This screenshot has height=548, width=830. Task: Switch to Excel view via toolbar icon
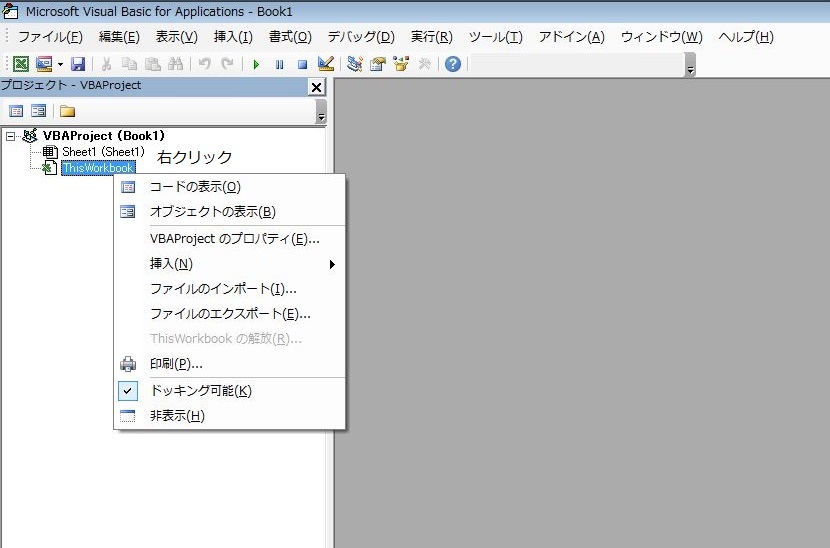(x=21, y=64)
